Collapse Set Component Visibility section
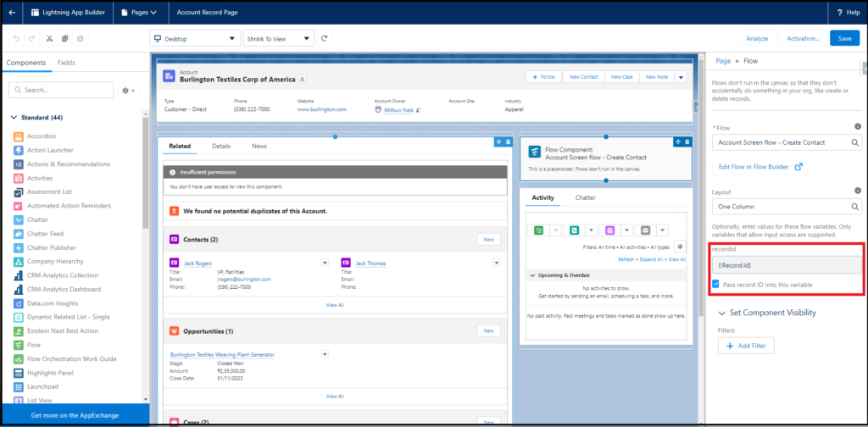Viewport: 868px width, 427px height. (x=721, y=313)
